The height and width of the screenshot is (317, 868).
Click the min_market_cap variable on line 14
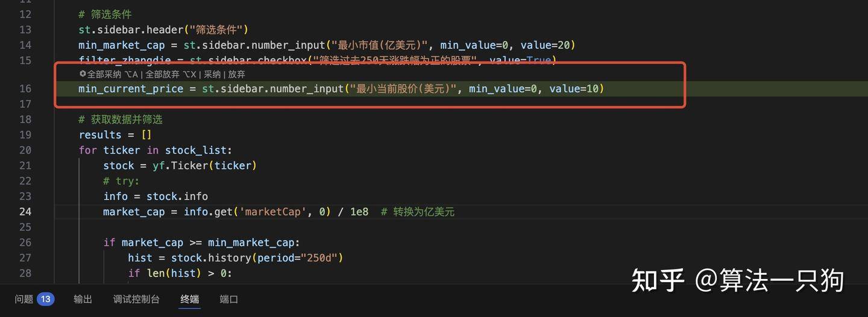coord(121,45)
